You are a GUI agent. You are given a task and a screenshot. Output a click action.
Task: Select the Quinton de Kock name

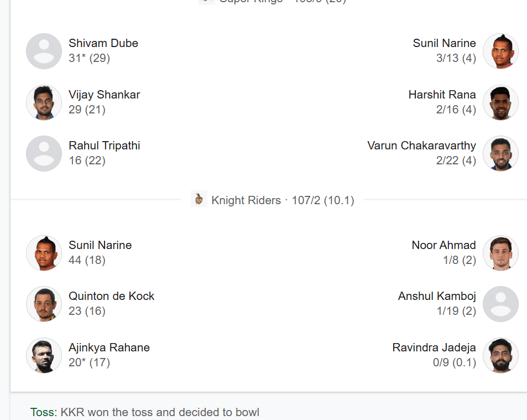[112, 296]
